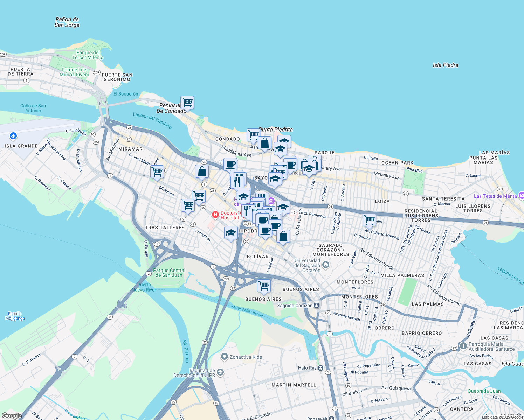This screenshot has height=420, width=524.
Task: Select the MIRAMAR neighborhood label
Action: tap(130, 149)
